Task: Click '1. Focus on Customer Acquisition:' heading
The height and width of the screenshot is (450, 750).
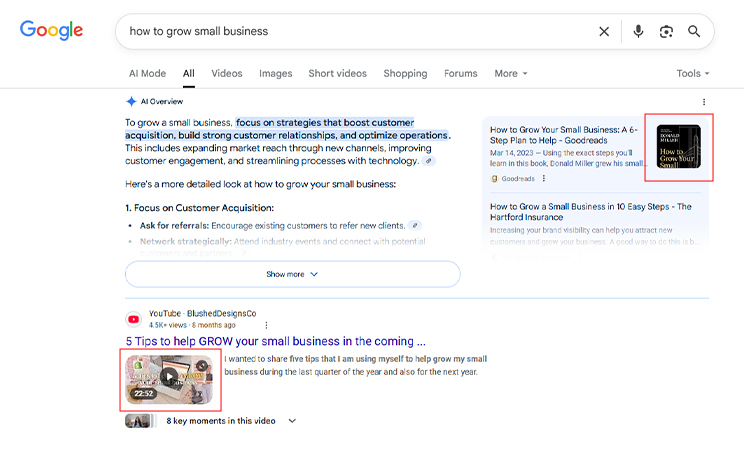Action: [199, 208]
